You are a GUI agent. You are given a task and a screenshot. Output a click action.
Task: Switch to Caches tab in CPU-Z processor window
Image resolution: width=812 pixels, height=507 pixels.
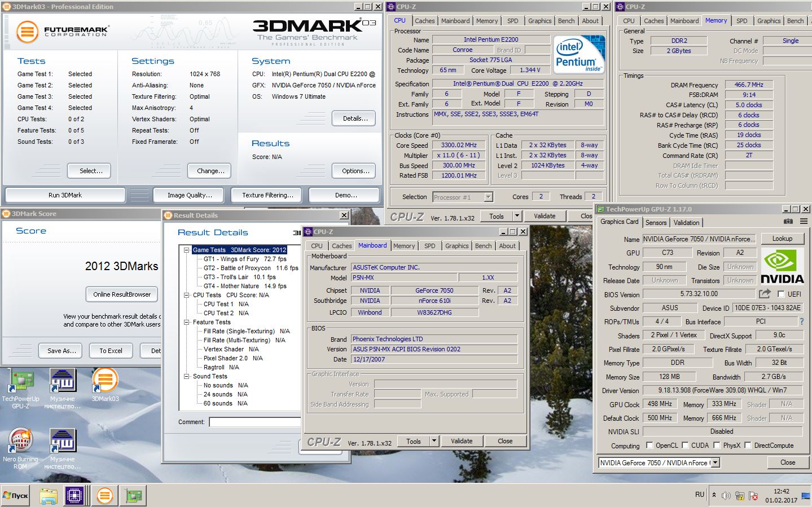tap(425, 21)
